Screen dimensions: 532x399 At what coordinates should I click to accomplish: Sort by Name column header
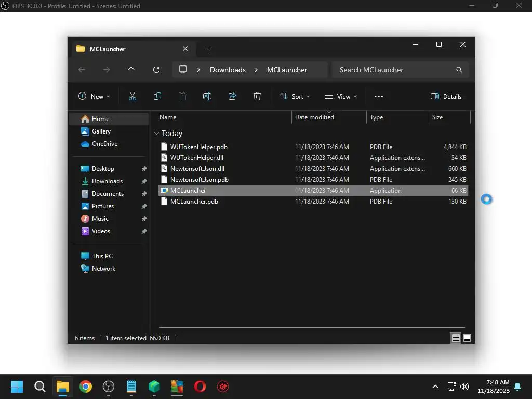224,117
